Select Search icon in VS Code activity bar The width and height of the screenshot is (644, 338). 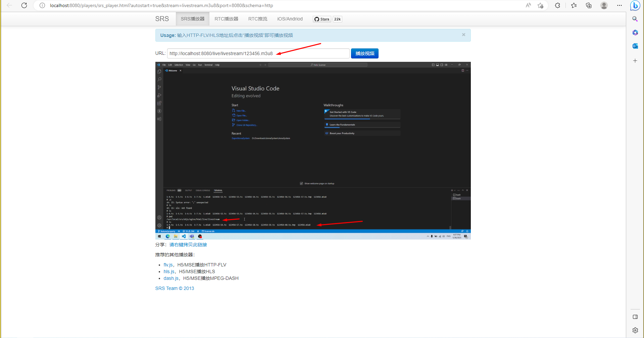coord(159,79)
